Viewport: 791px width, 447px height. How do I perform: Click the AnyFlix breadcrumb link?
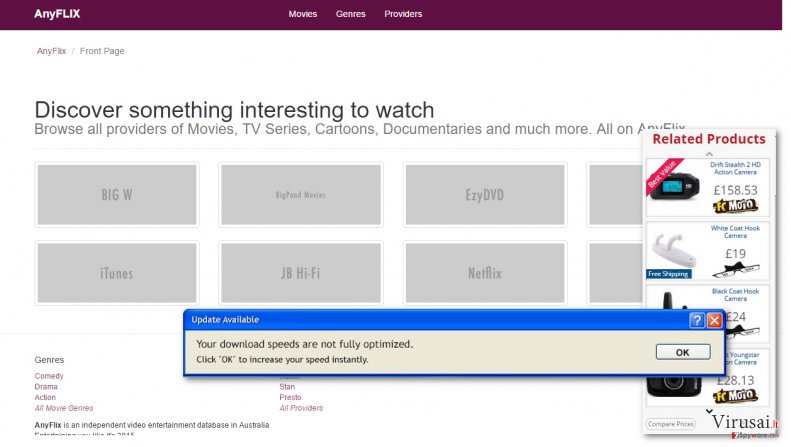[51, 51]
